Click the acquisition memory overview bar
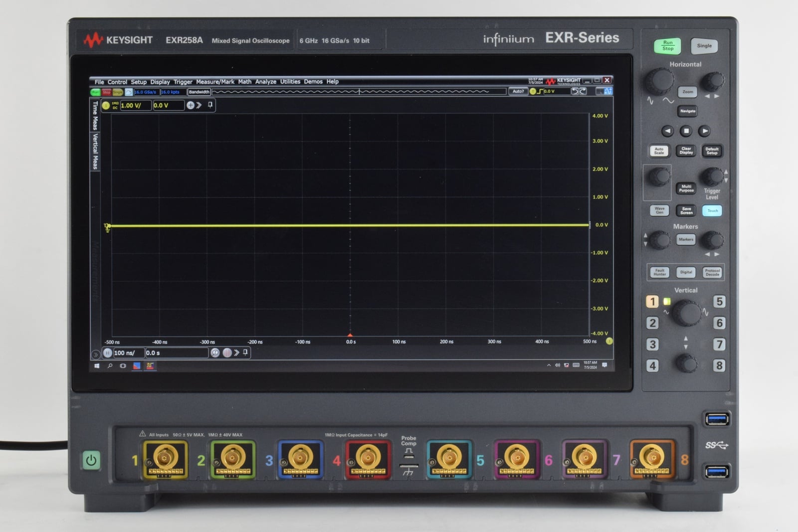 (359, 91)
